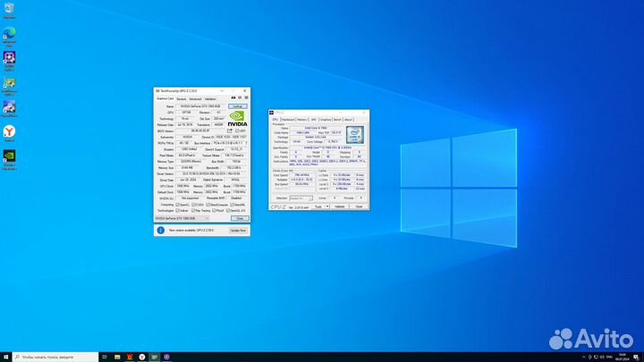
Task: Toggle the DirectCompute checkbox
Action: [208, 205]
